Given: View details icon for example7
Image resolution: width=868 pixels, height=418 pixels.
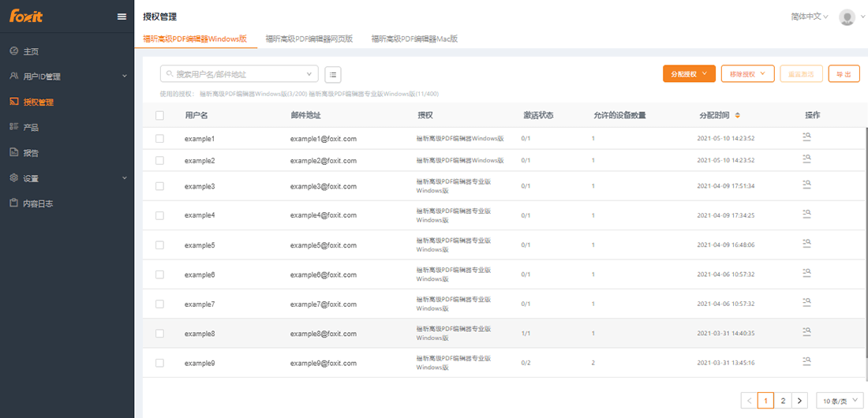Looking at the screenshot, I should (806, 304).
